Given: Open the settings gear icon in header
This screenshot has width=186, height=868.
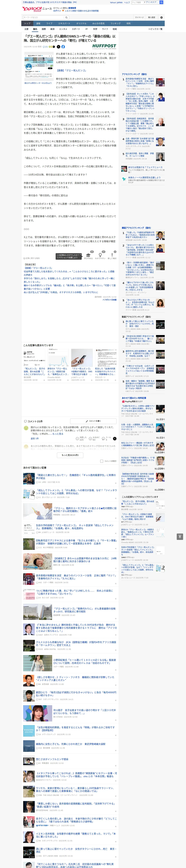Looking at the screenshot, I should click(161, 17).
